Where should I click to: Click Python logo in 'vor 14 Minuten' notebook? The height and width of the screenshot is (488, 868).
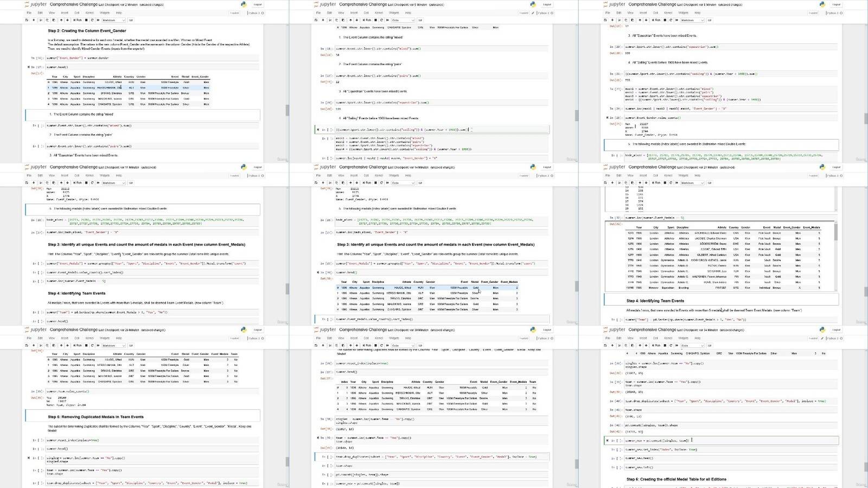coord(533,167)
